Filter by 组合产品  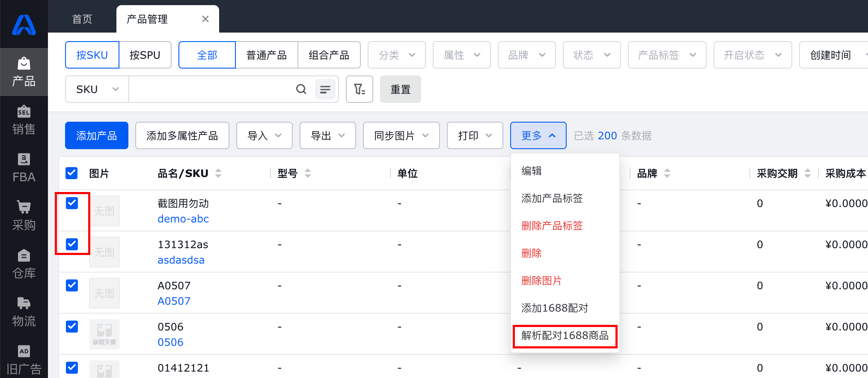tap(329, 55)
